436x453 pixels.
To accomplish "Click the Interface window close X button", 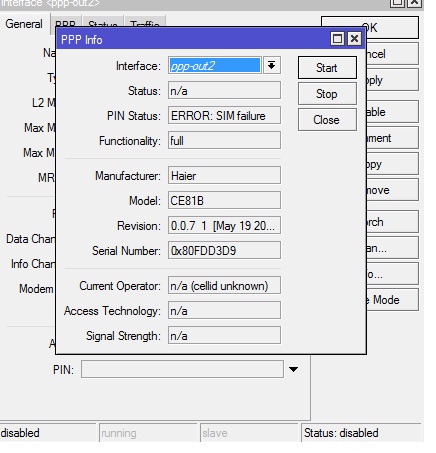I will [x=414, y=3].
